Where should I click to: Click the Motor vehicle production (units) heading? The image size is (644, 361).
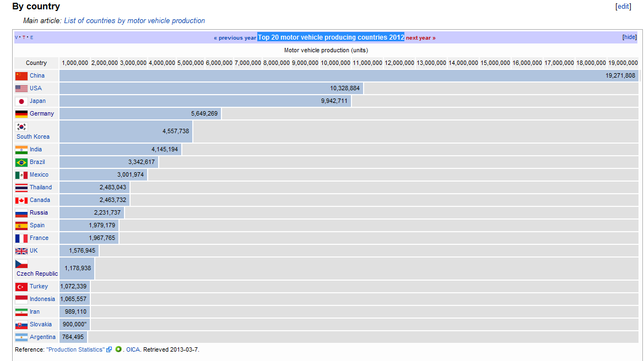coord(326,50)
